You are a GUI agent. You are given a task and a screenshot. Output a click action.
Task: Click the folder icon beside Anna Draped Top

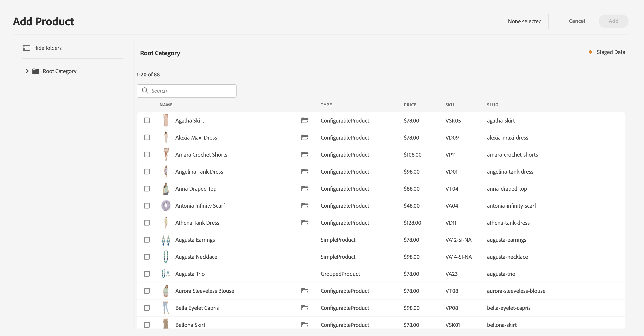click(x=305, y=188)
